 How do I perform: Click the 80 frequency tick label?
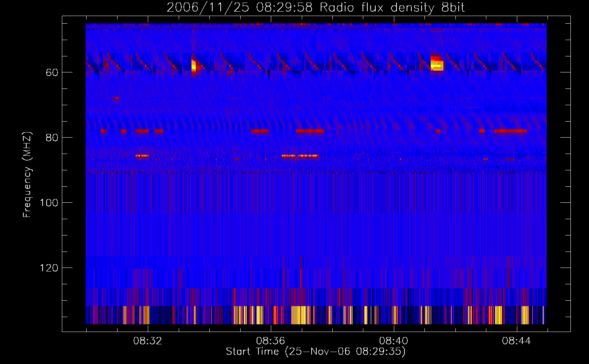(x=52, y=138)
